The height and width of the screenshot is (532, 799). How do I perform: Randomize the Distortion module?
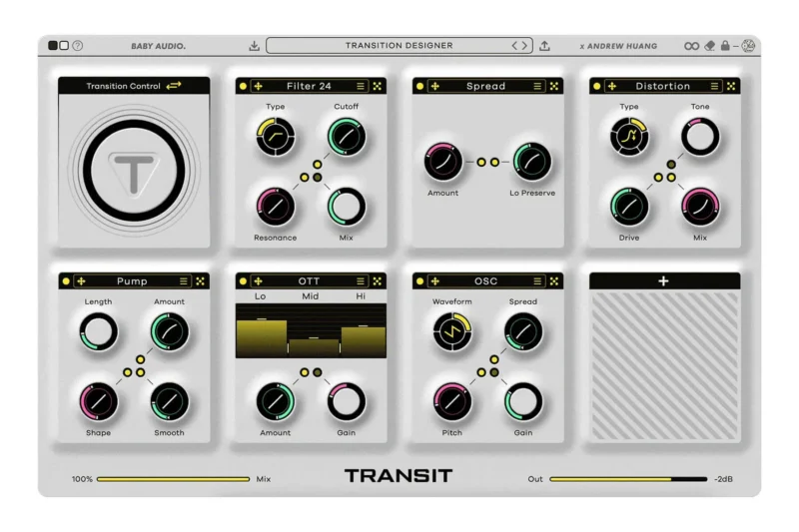coord(731,86)
